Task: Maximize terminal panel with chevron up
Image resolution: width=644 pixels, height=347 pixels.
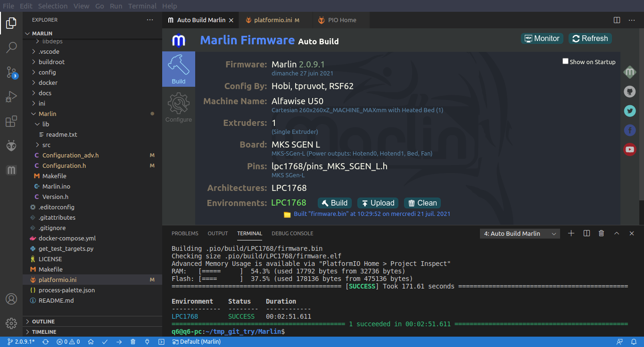Action: coord(616,233)
